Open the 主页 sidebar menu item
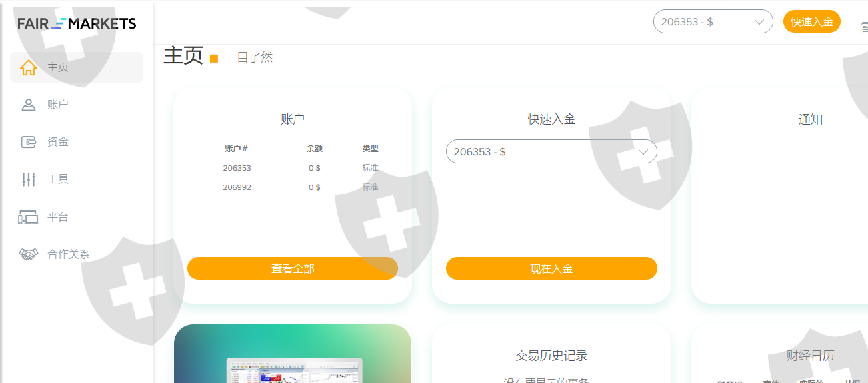868x383 pixels. point(77,67)
